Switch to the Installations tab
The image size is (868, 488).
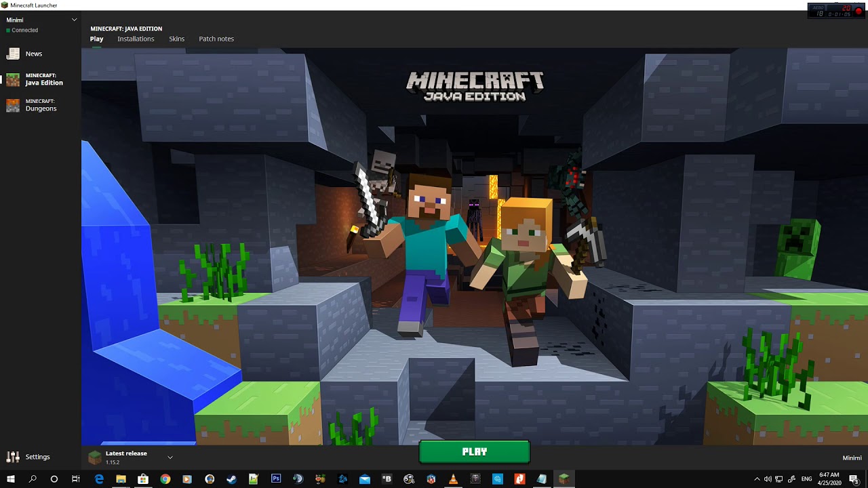pyautogui.click(x=136, y=39)
